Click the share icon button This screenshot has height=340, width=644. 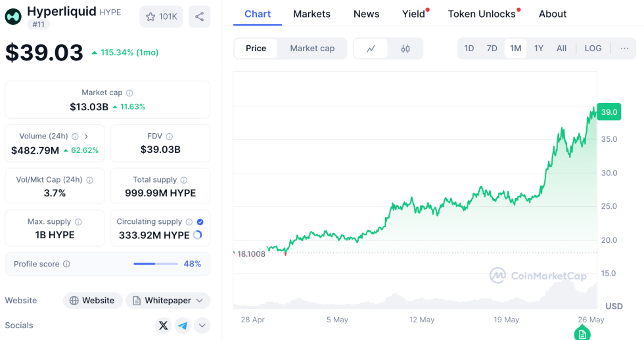(199, 16)
